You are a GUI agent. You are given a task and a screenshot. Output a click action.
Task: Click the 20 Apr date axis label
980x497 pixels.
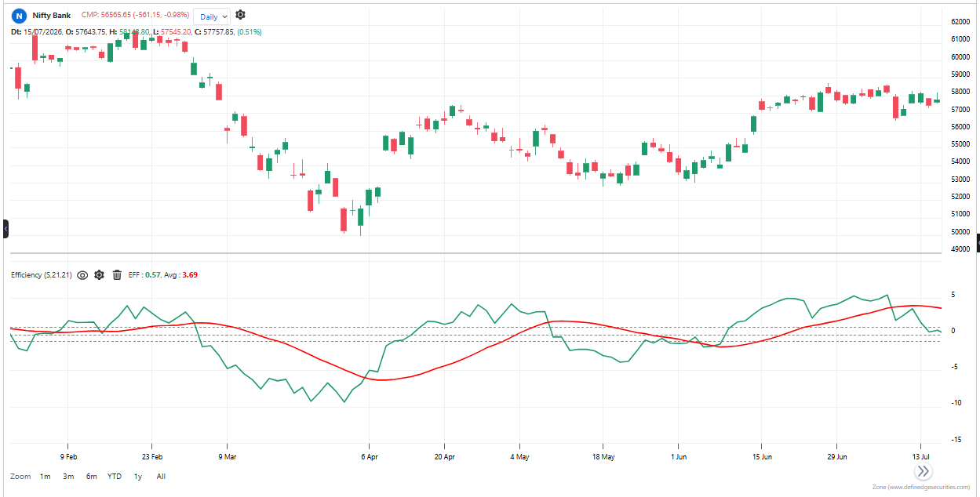click(445, 456)
